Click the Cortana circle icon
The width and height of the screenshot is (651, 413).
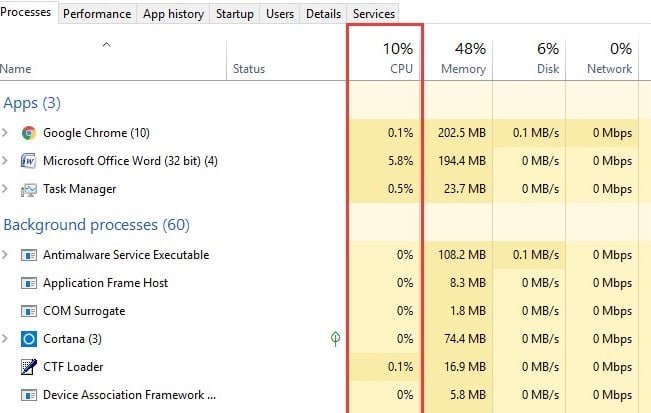[29, 339]
